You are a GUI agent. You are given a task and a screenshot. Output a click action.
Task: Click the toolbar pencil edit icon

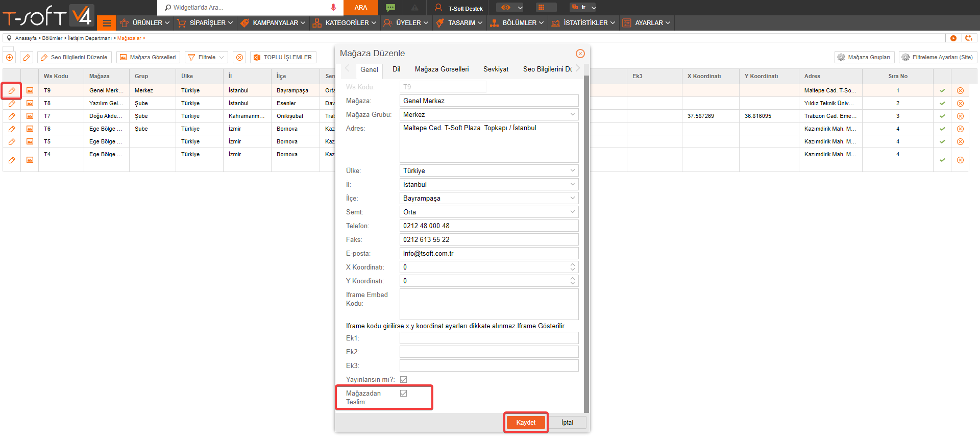click(27, 57)
